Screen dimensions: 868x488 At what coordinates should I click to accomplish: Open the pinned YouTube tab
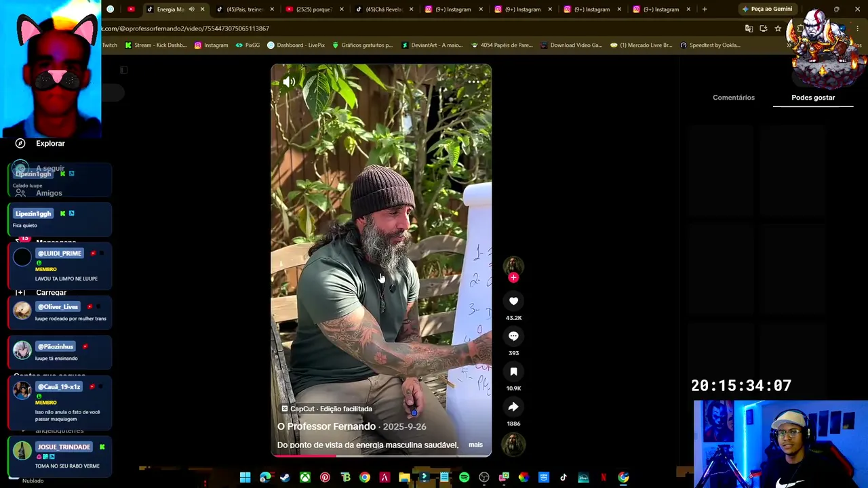pyautogui.click(x=131, y=9)
